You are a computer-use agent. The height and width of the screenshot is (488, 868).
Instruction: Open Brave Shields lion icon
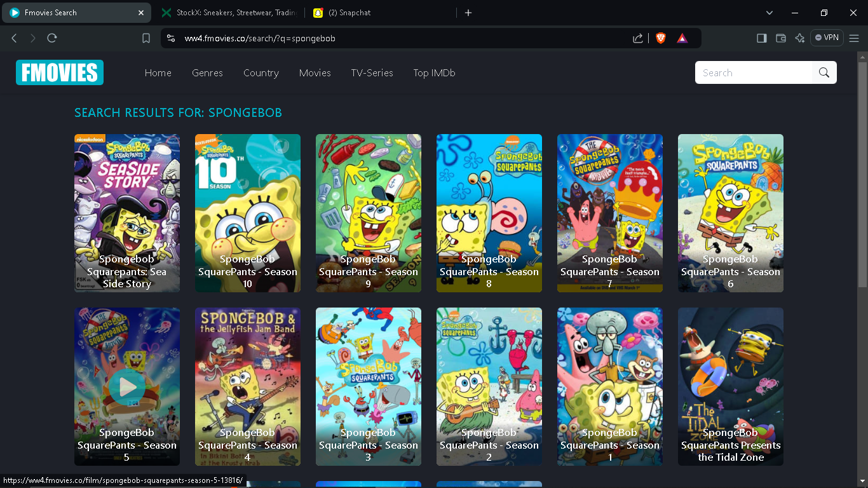[661, 38]
